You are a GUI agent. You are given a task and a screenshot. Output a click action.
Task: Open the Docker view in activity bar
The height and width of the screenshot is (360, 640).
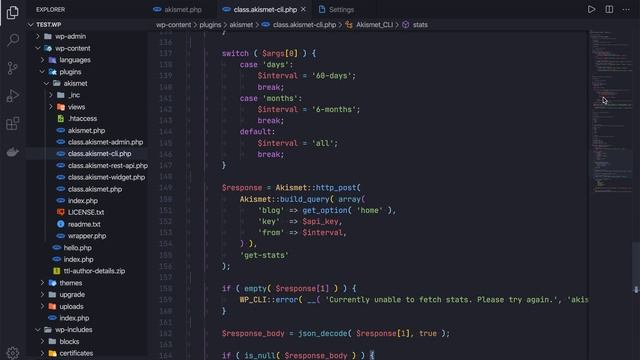coord(13,151)
